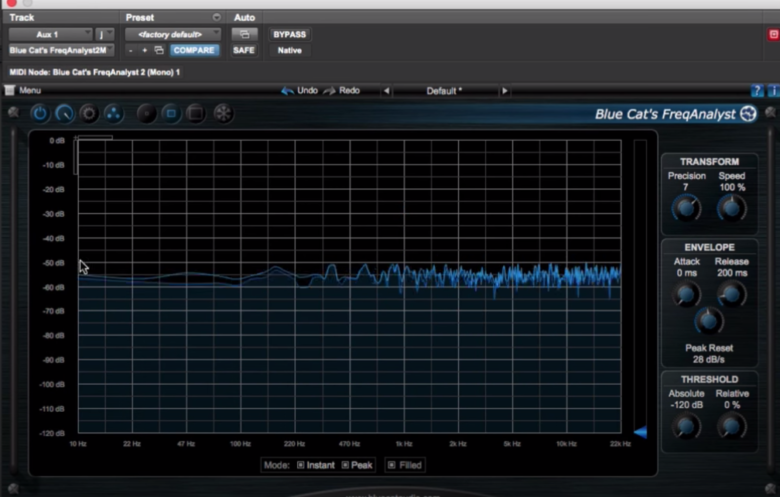This screenshot has height=497, width=780.
Task: Click the copy settings icon beside COMPARE
Action: [159, 50]
